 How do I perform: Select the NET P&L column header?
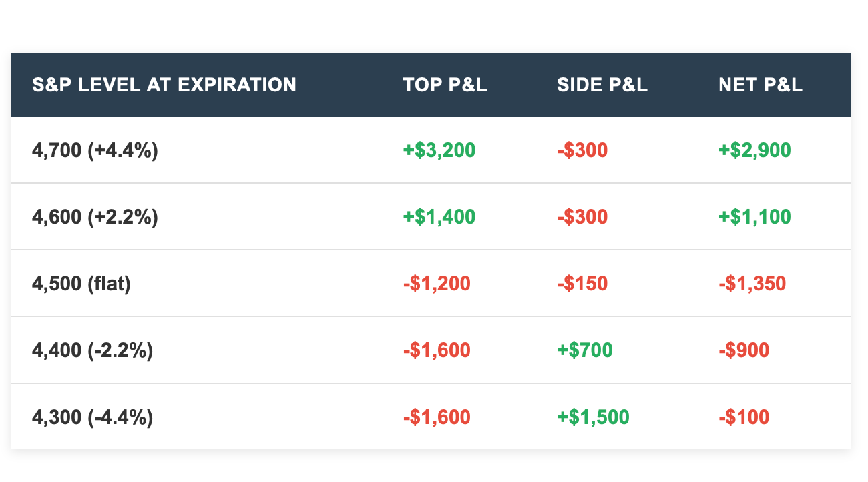761,85
